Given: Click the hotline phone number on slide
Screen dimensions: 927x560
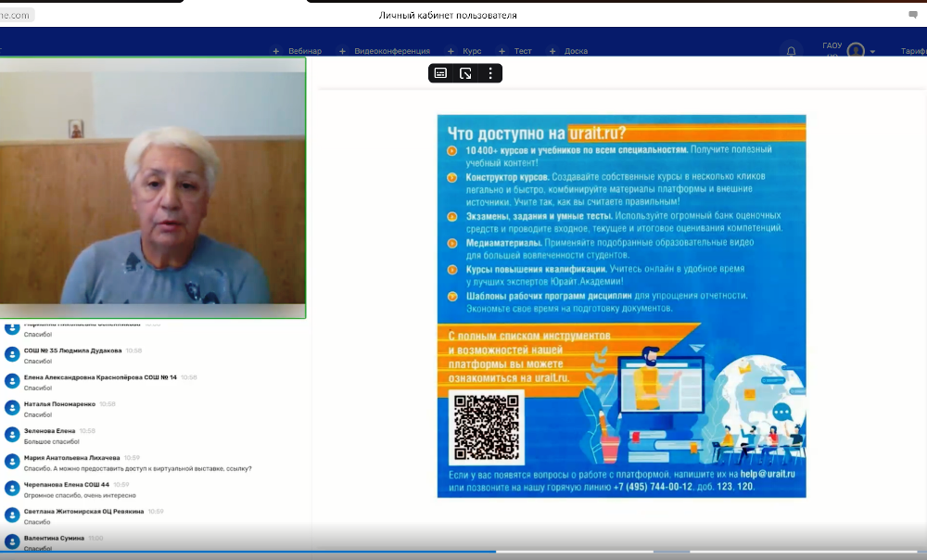Looking at the screenshot, I should (653, 487).
